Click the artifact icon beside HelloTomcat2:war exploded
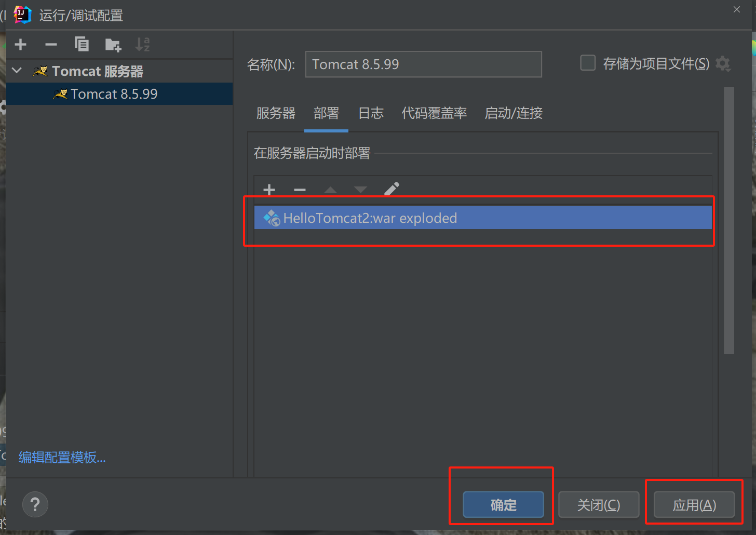Viewport: 756px width, 535px height. (272, 218)
